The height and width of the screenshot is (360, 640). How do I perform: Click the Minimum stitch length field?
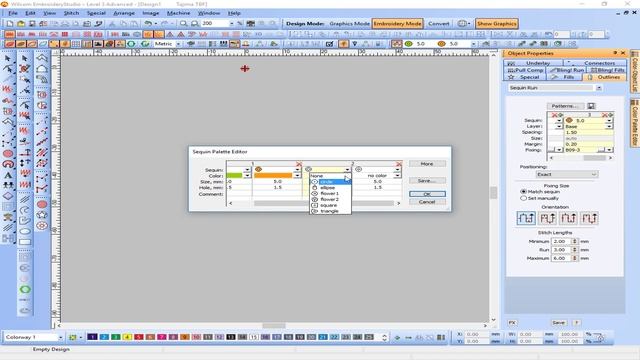click(x=560, y=242)
